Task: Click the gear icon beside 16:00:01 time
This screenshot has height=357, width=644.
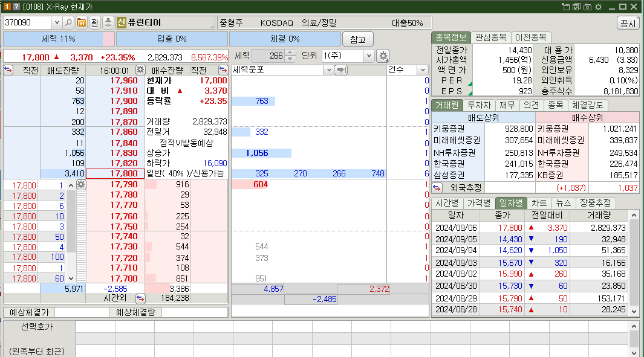Action: pos(140,69)
